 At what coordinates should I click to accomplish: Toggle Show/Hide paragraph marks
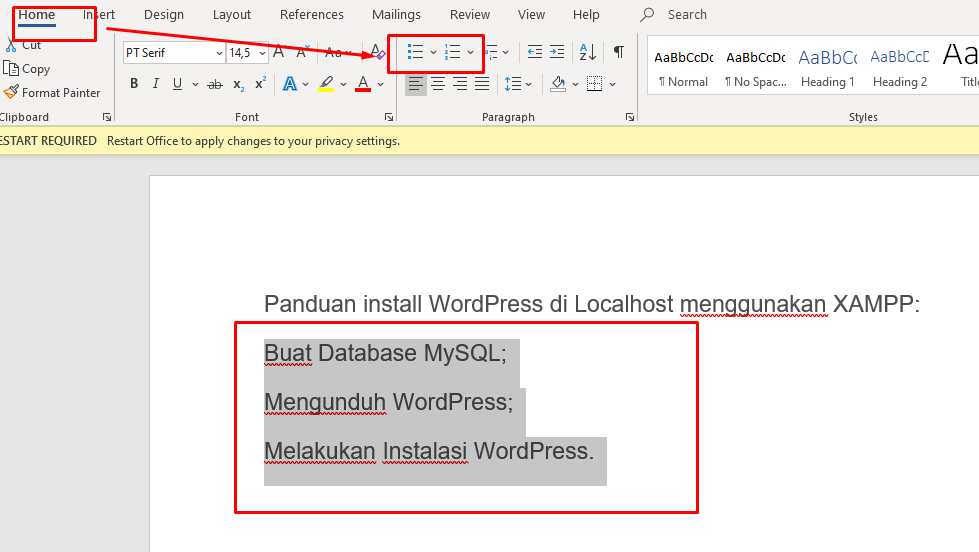point(618,52)
